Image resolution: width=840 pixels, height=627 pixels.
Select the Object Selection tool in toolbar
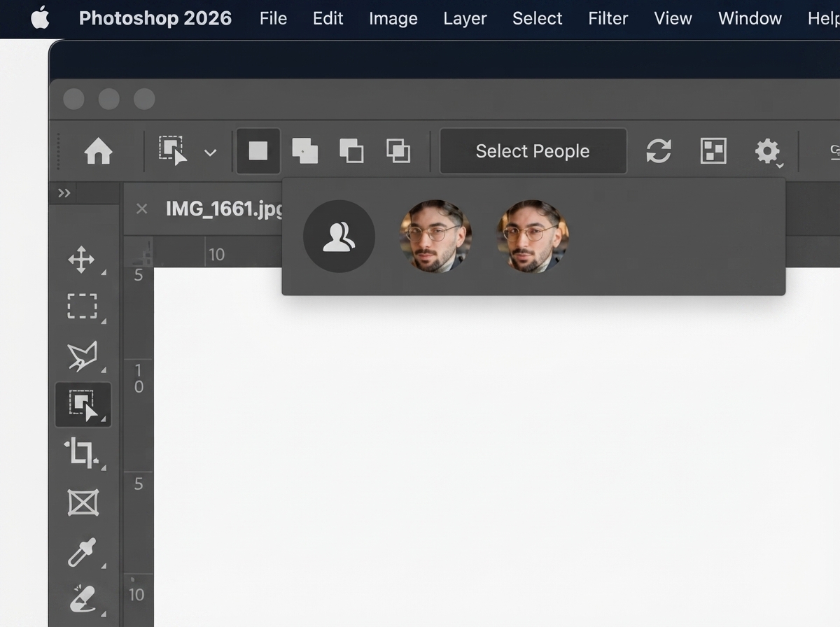coord(83,405)
